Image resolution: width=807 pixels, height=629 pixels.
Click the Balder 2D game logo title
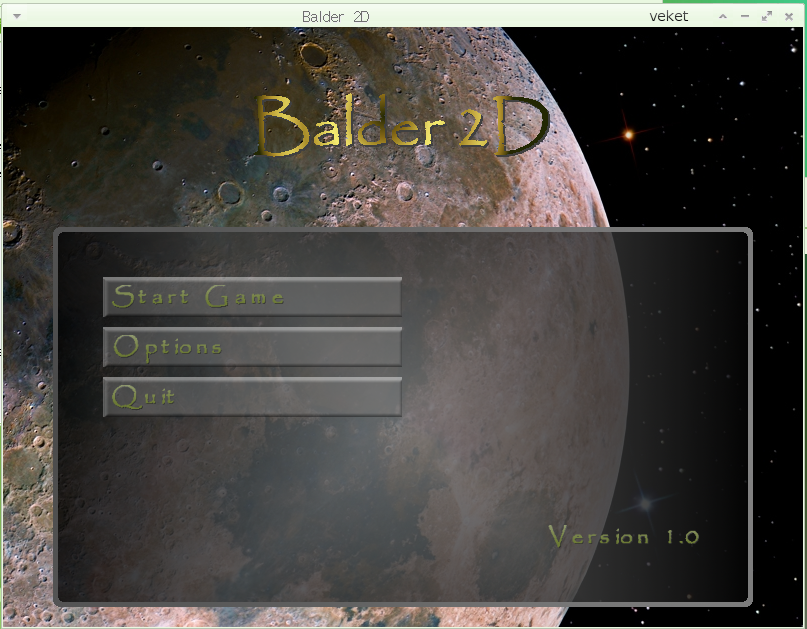tap(403, 126)
